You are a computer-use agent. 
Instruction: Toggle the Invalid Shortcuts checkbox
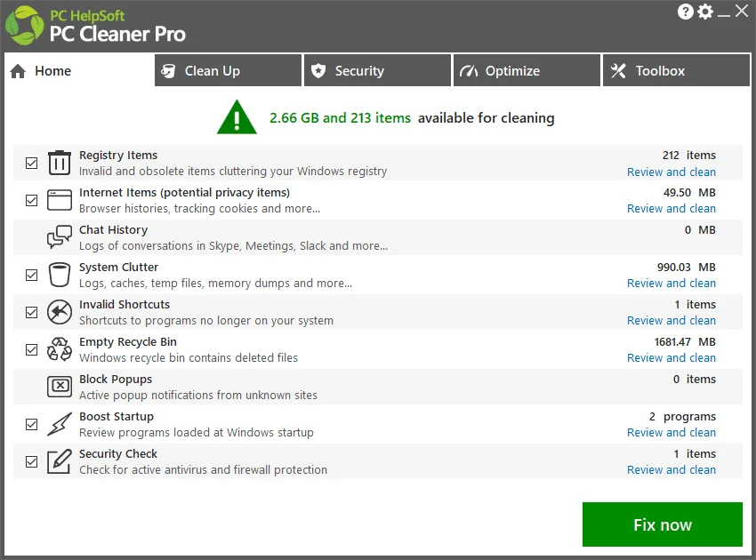tap(31, 312)
